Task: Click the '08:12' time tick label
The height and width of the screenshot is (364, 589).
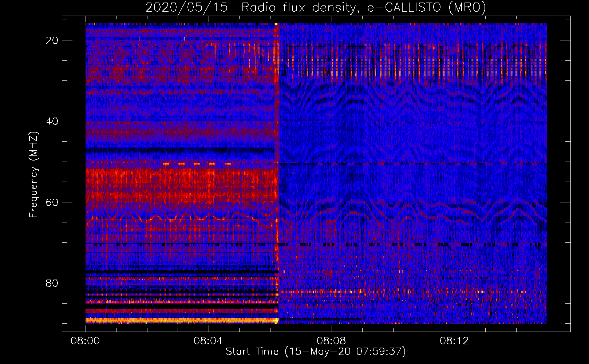Action: 454,341
